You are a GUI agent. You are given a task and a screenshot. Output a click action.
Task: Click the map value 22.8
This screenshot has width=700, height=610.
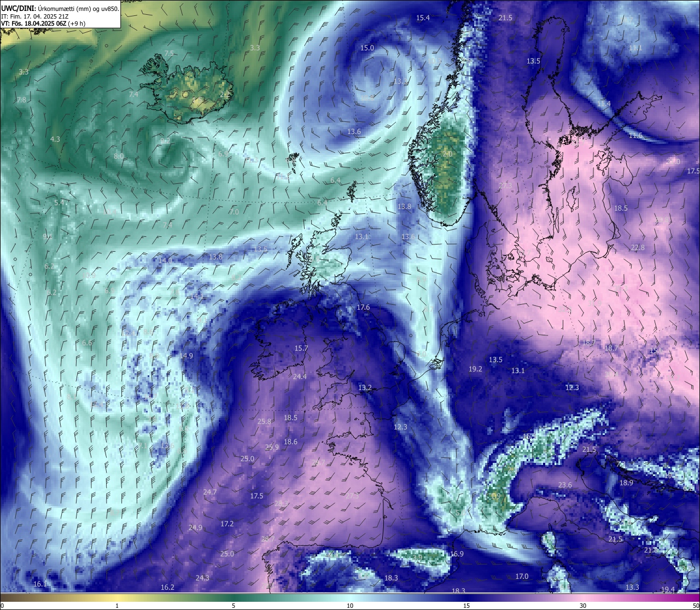coord(638,248)
